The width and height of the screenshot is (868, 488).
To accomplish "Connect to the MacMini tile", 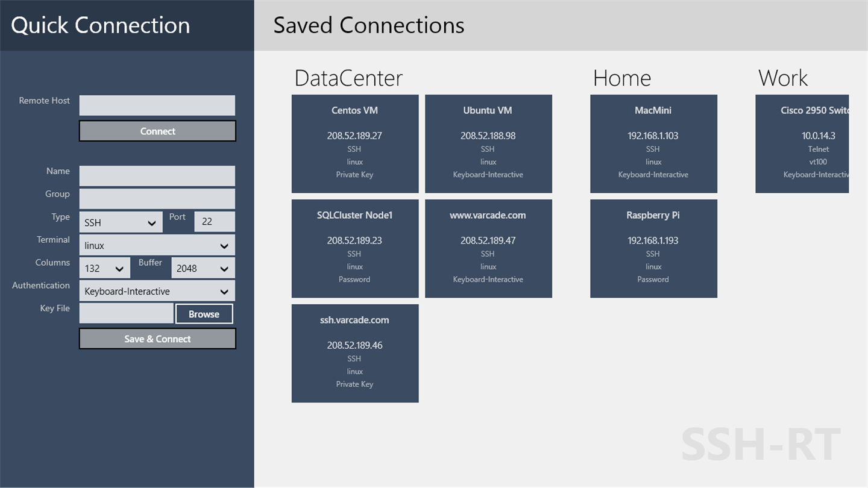I will [653, 143].
